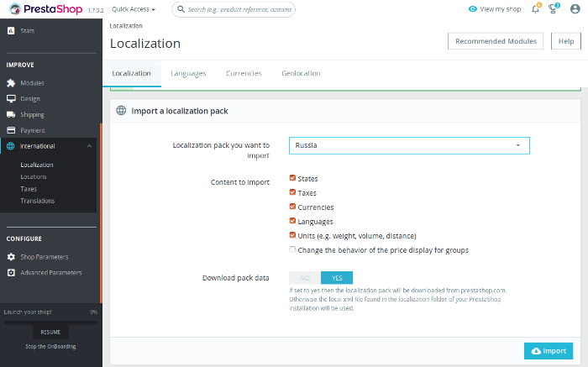The width and height of the screenshot is (588, 367).
Task: Open notifications bell icon
Action: (536, 9)
